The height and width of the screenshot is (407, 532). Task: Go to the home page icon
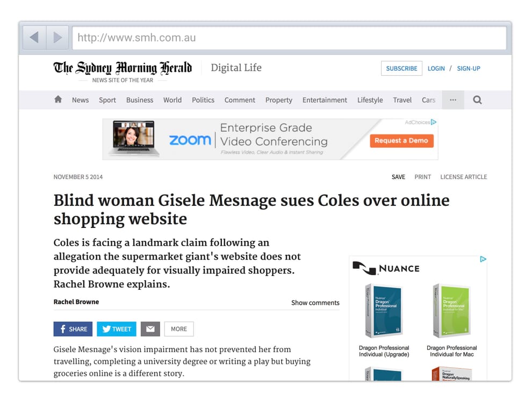pyautogui.click(x=58, y=99)
